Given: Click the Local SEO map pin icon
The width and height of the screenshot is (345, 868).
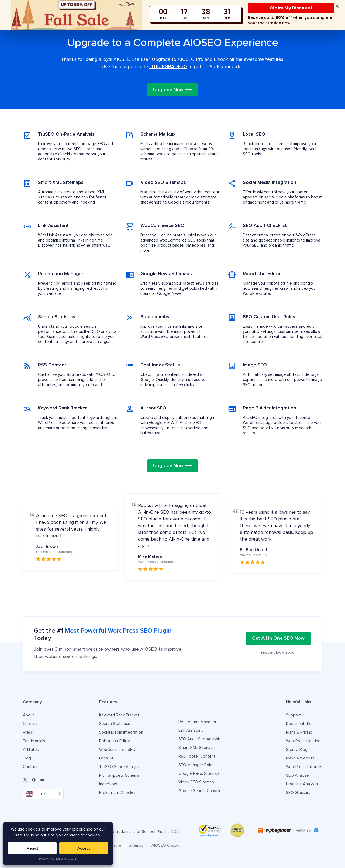Looking at the screenshot, I should (x=232, y=135).
